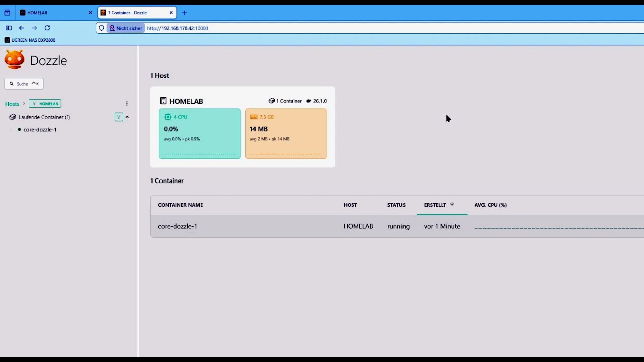Open the browser tab overview icon
Image resolution: width=644 pixels, height=362 pixels.
(x=7, y=13)
